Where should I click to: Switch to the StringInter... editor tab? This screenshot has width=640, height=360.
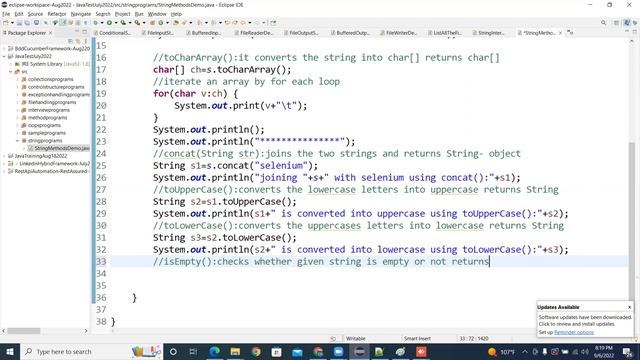tap(489, 33)
